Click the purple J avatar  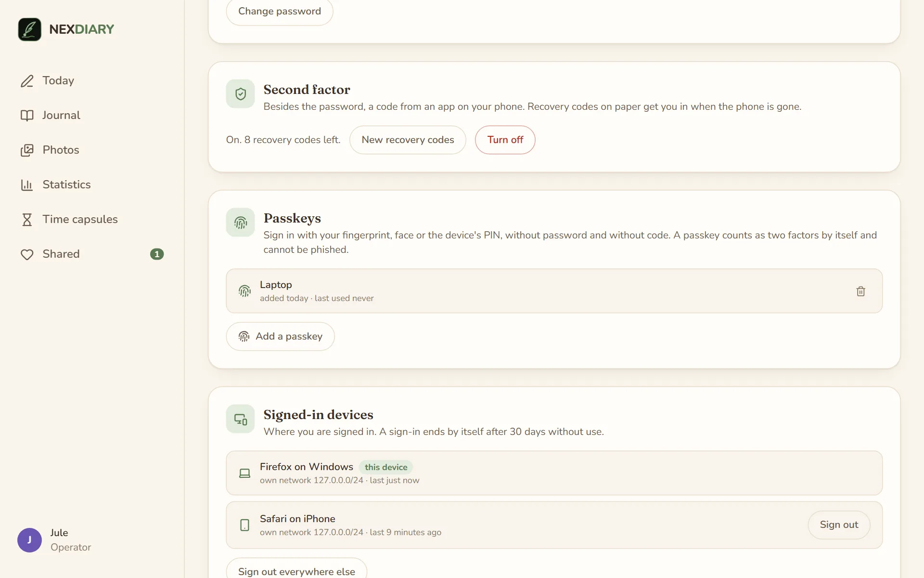[29, 540]
